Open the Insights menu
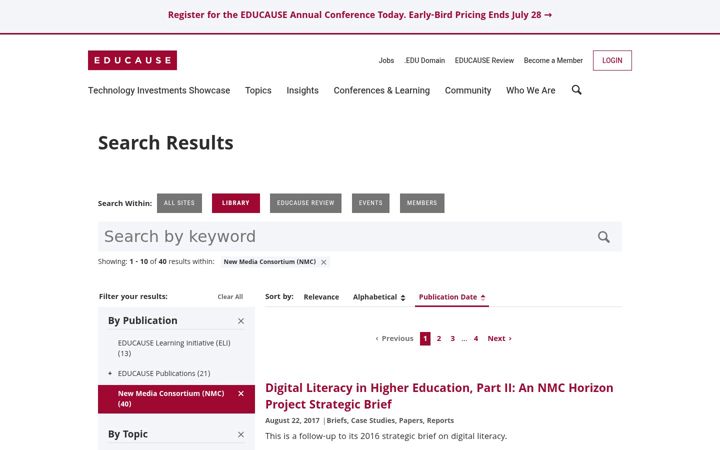This screenshot has width=720, height=450. pyautogui.click(x=302, y=90)
